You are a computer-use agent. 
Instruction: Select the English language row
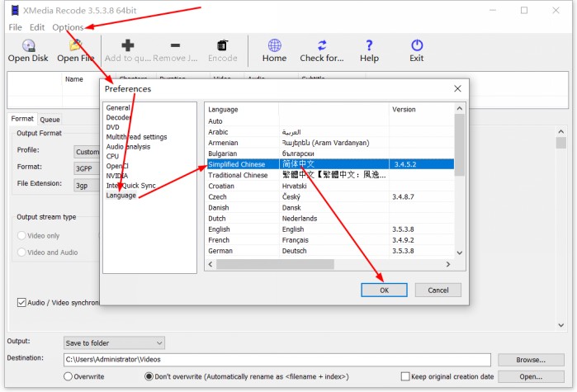(x=330, y=229)
